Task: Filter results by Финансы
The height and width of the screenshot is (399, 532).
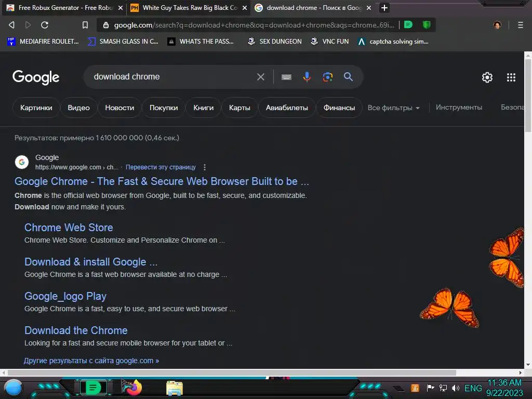Action: coord(339,108)
